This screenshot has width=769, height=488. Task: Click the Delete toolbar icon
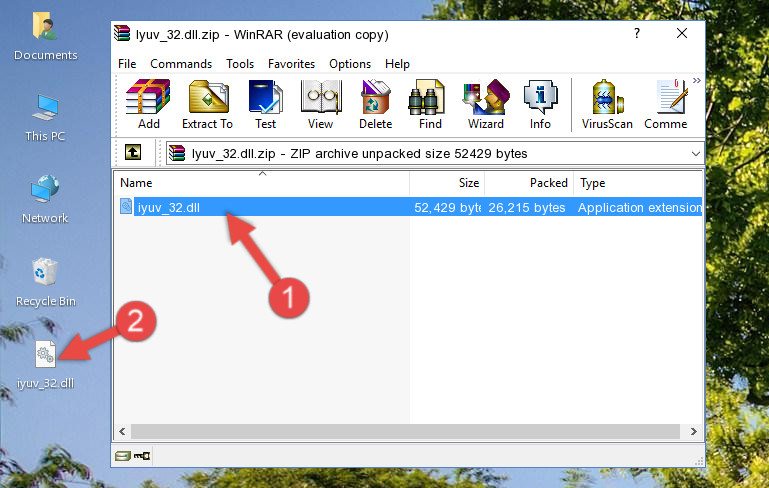click(376, 104)
